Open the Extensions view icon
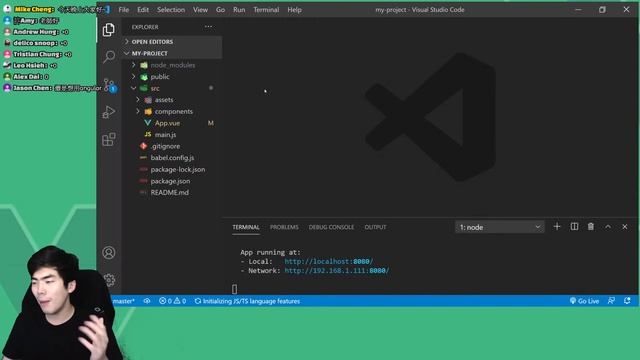 pos(109,139)
